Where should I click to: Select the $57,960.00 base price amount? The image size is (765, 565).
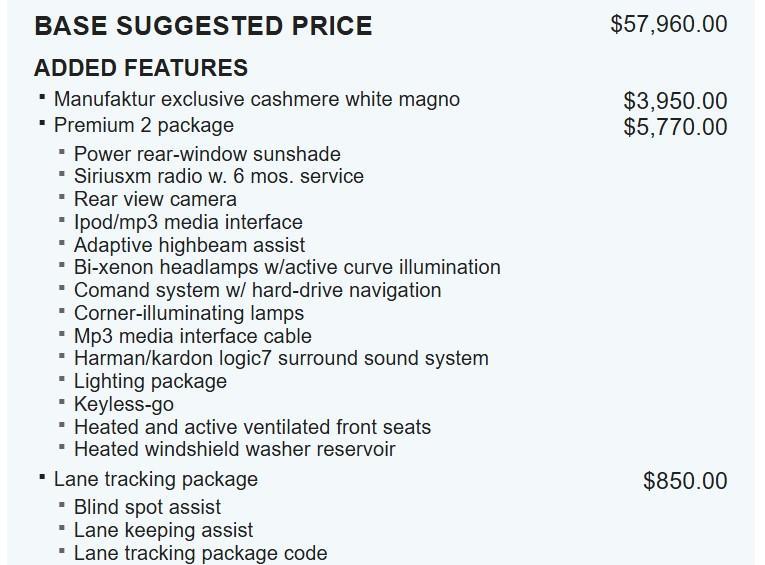[668, 24]
